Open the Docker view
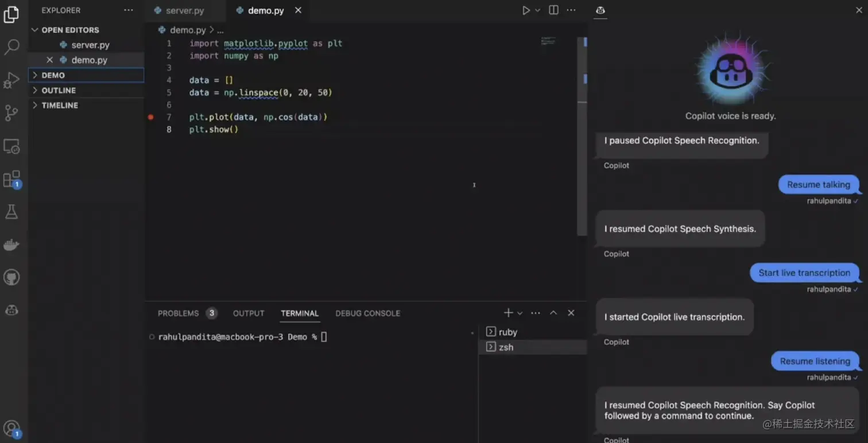The height and width of the screenshot is (443, 868). pyautogui.click(x=11, y=246)
